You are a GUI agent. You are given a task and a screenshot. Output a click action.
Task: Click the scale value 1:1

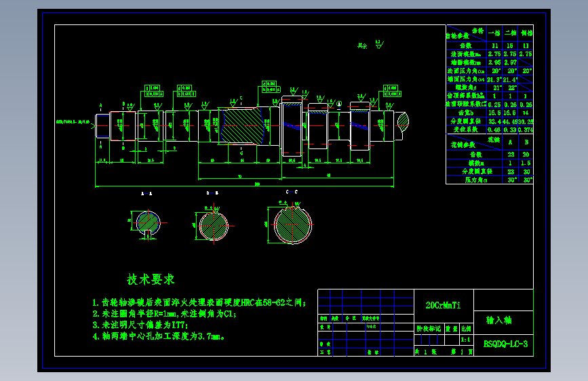coord(466,340)
